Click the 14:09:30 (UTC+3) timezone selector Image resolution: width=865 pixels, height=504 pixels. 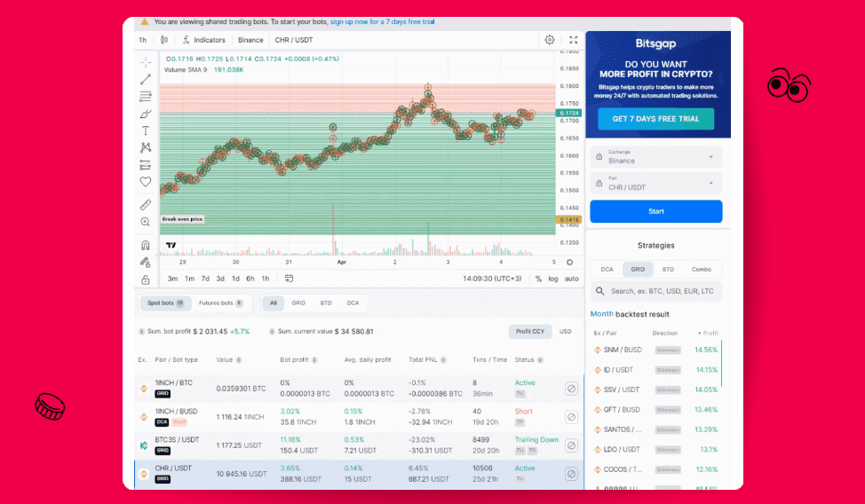click(492, 279)
